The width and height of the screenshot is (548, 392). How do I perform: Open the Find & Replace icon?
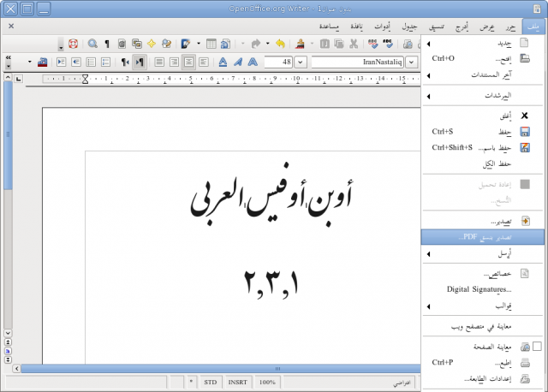pos(166,44)
